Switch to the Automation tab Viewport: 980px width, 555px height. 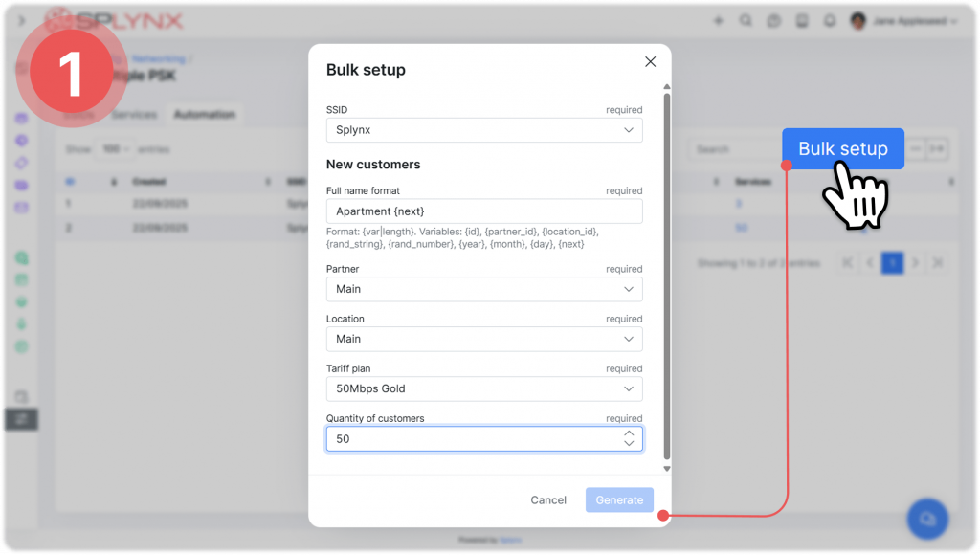(204, 115)
